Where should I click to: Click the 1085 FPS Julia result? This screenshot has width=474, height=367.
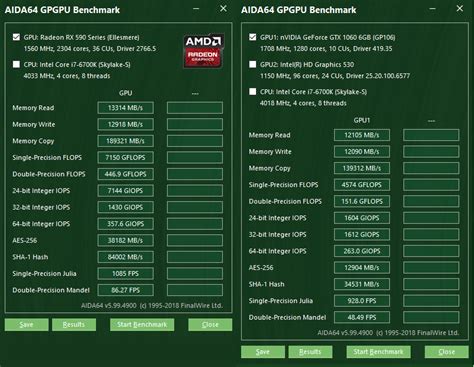(125, 274)
